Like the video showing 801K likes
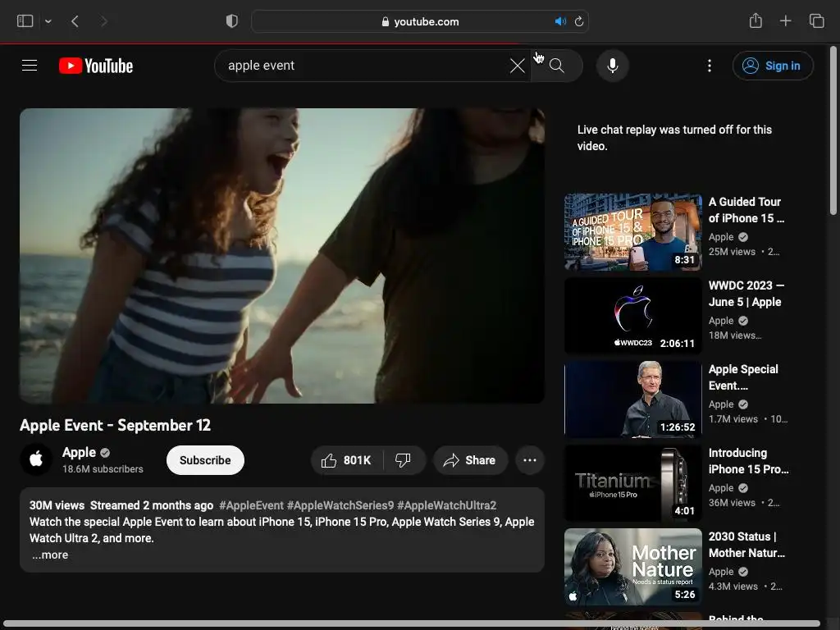This screenshot has width=840, height=630. tap(347, 460)
